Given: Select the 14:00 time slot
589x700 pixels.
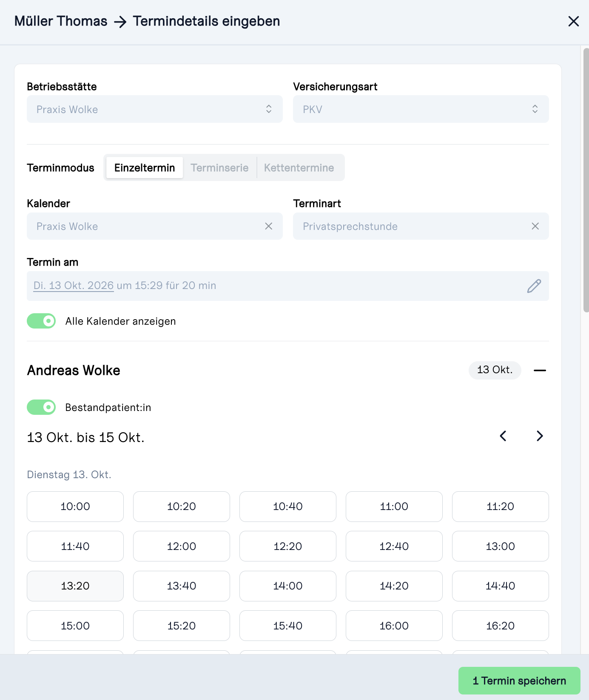Looking at the screenshot, I should click(x=288, y=586).
